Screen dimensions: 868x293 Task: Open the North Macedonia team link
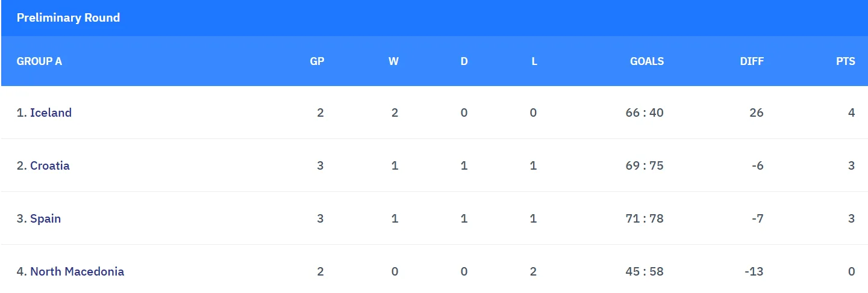[x=77, y=271]
